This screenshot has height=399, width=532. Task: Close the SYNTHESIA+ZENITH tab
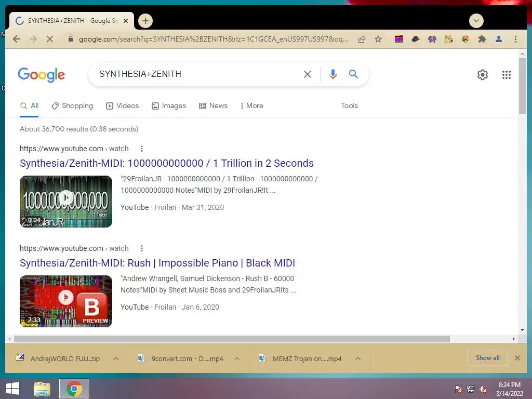[x=126, y=21]
